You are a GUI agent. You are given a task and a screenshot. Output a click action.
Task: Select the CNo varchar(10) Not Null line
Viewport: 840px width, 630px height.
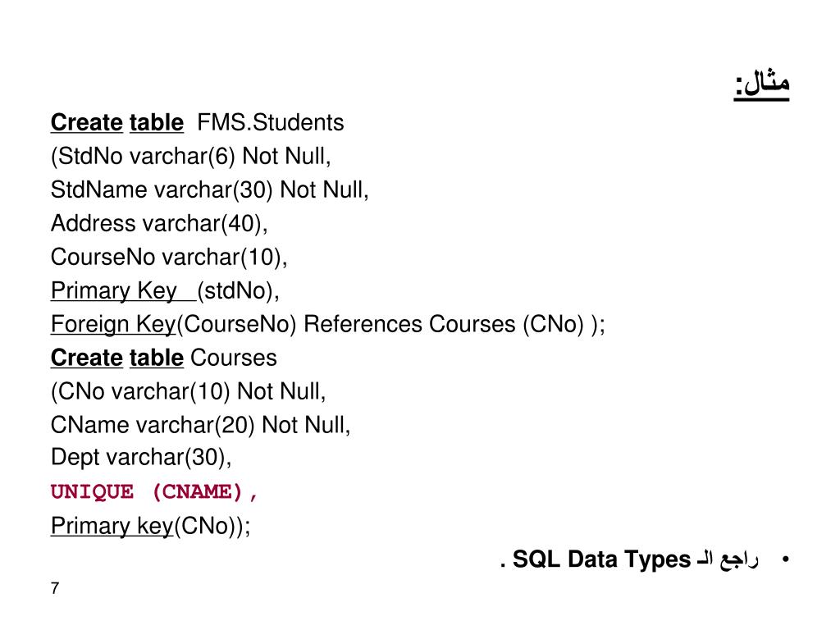pyautogui.click(x=188, y=391)
